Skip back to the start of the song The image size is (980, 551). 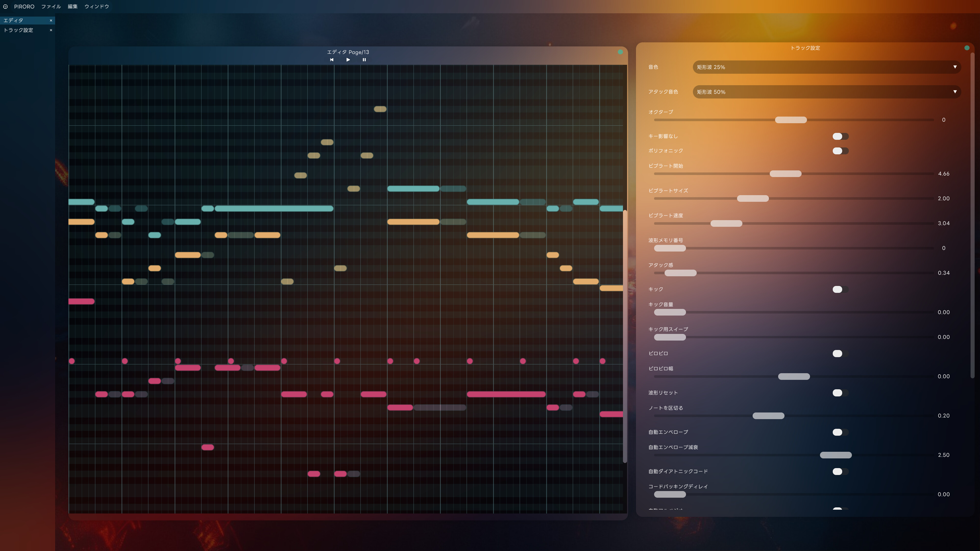click(x=332, y=60)
